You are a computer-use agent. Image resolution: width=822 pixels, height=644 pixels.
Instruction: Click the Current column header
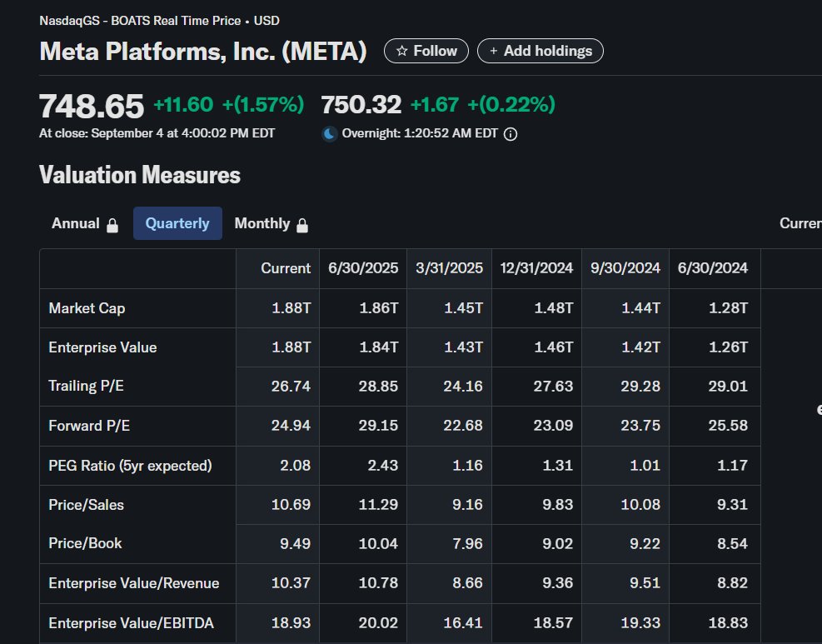click(286, 268)
